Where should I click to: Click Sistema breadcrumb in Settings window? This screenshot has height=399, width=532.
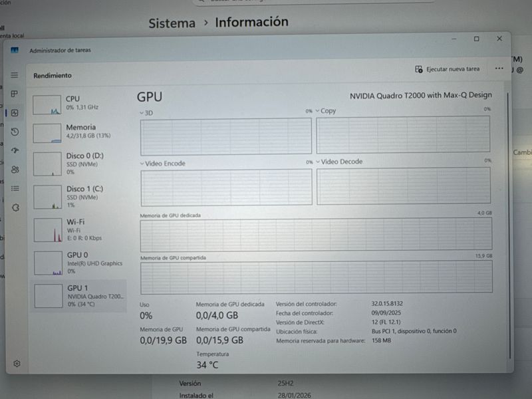(172, 23)
